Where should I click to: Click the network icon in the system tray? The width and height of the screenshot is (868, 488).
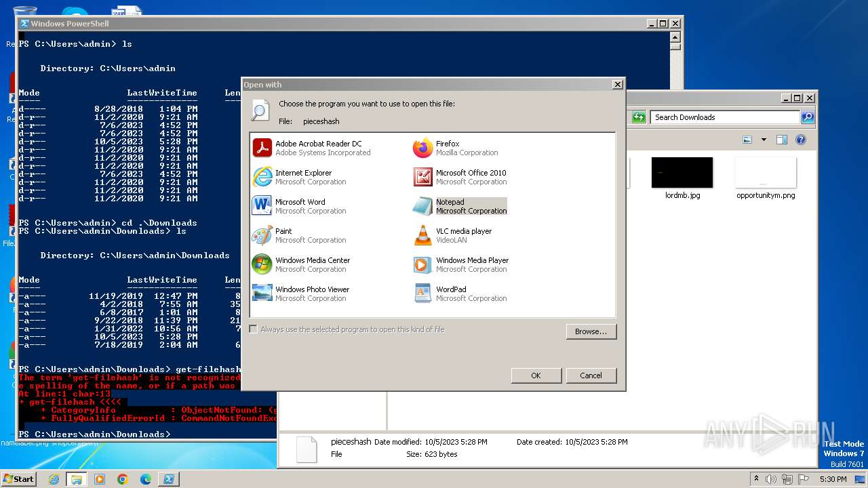pyautogui.click(x=788, y=479)
